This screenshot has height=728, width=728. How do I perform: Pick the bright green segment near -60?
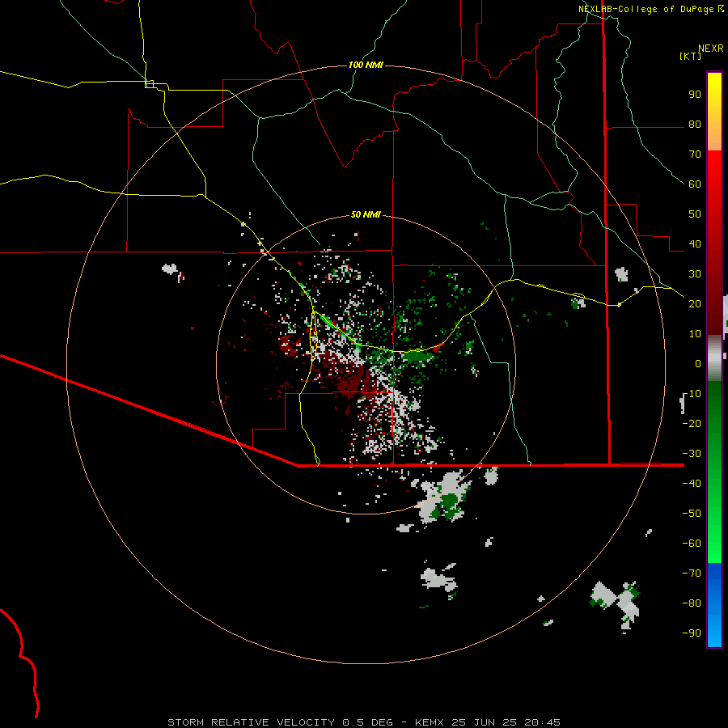point(714,544)
